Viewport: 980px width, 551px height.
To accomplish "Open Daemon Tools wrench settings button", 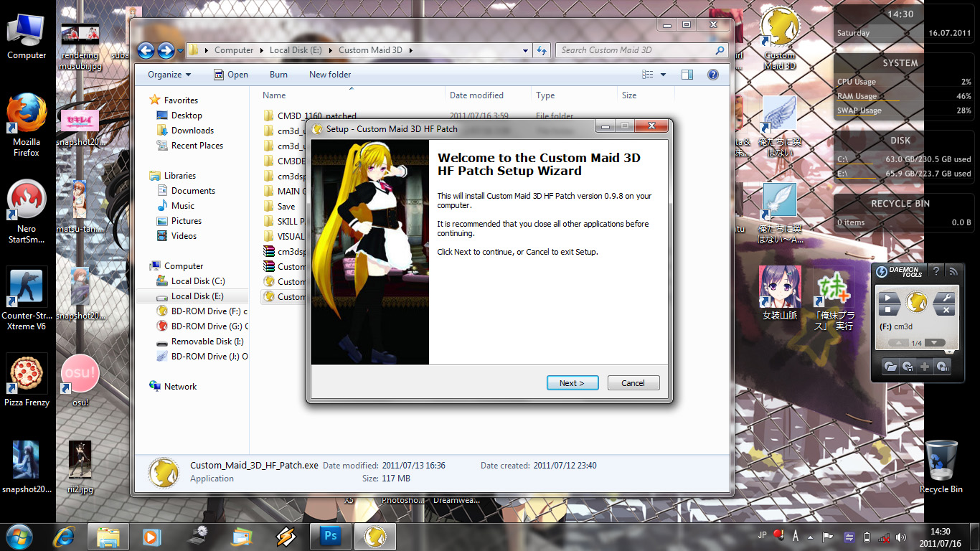I will [x=946, y=298].
